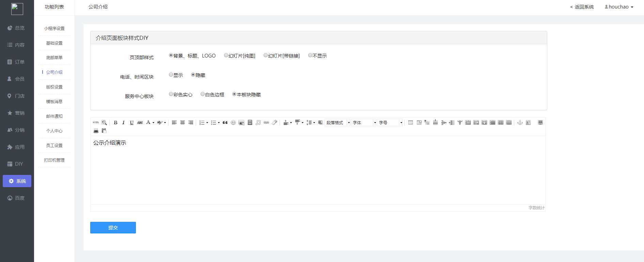Open 基础设置 in function list
Screen dimensions: 644x262
[x=54, y=43]
